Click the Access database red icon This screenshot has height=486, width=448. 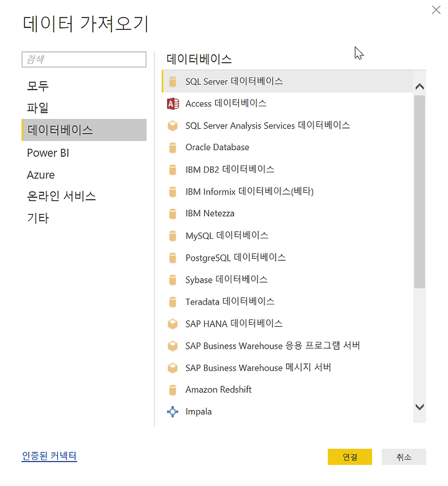pyautogui.click(x=173, y=103)
